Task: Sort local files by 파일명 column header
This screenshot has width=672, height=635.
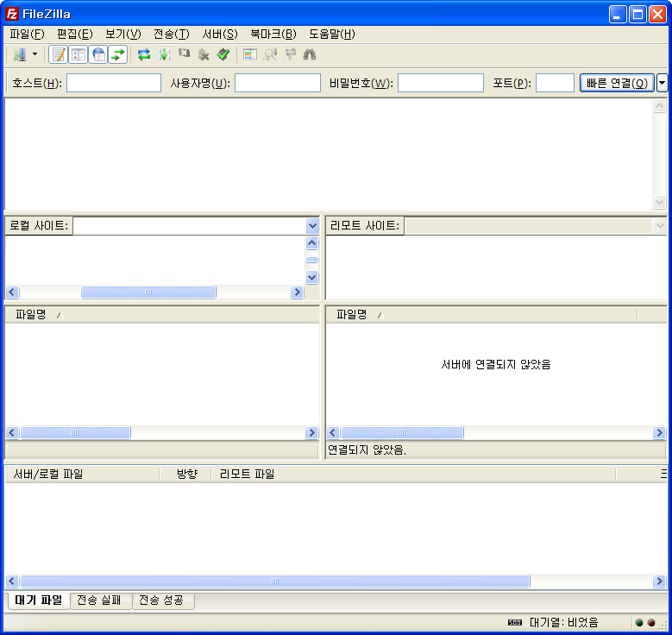Action: pos(31,315)
